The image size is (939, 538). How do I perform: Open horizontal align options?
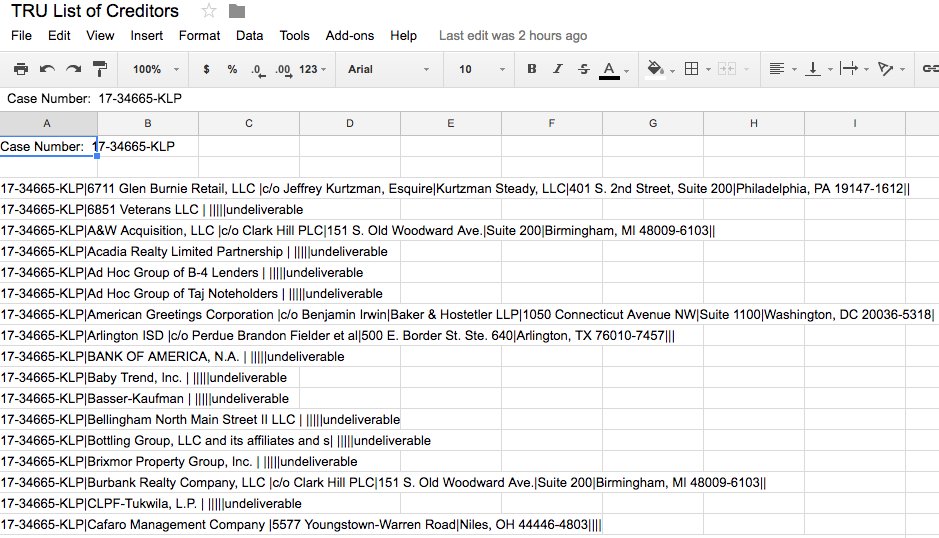777,69
